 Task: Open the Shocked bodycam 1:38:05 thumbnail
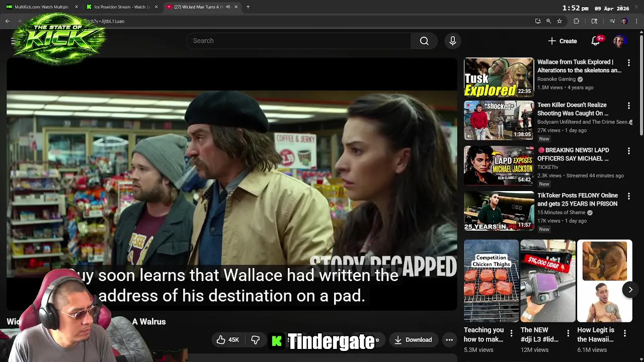tap(499, 120)
